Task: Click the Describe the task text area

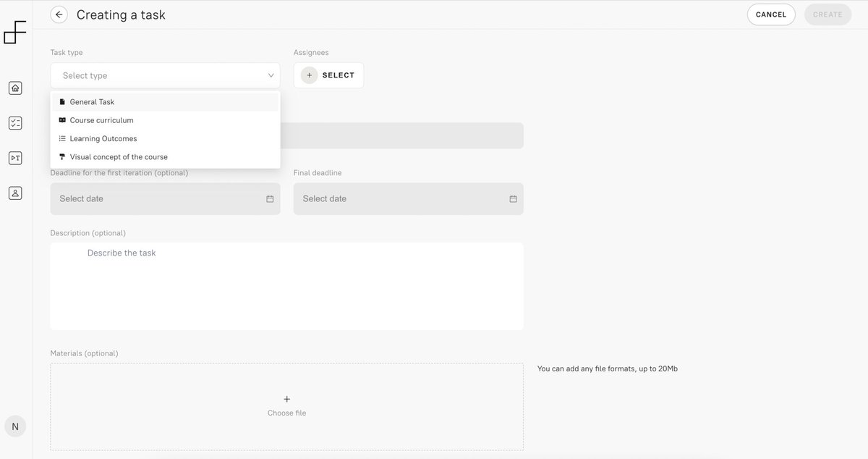Action: click(286, 286)
